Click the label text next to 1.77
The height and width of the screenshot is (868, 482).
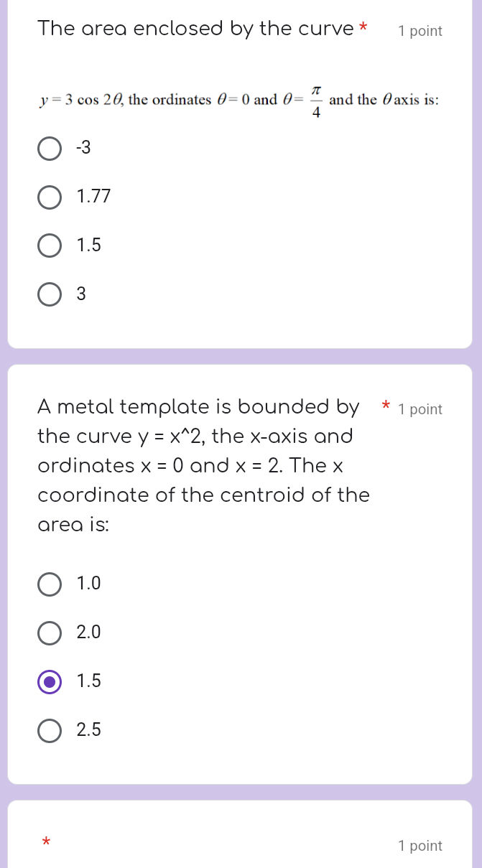93,196
